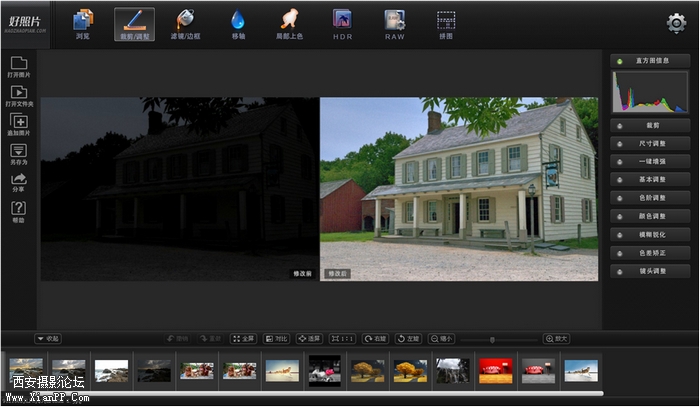The image size is (700, 407).
Task: Select the 滤镜/边框 filter tool
Action: click(185, 24)
